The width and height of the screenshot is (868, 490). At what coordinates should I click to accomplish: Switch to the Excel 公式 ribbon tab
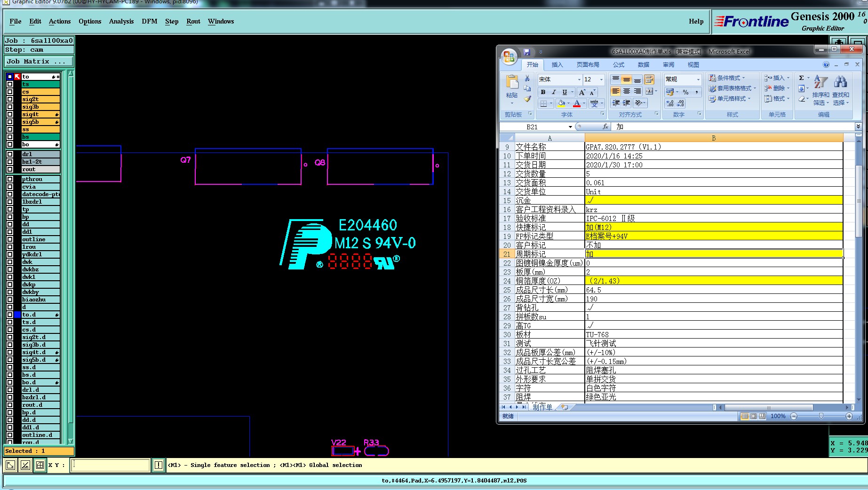tap(619, 64)
